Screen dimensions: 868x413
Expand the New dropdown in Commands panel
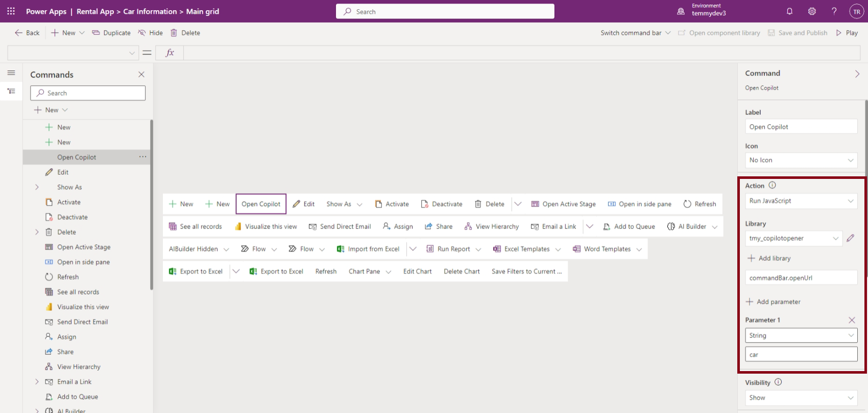[x=65, y=110]
